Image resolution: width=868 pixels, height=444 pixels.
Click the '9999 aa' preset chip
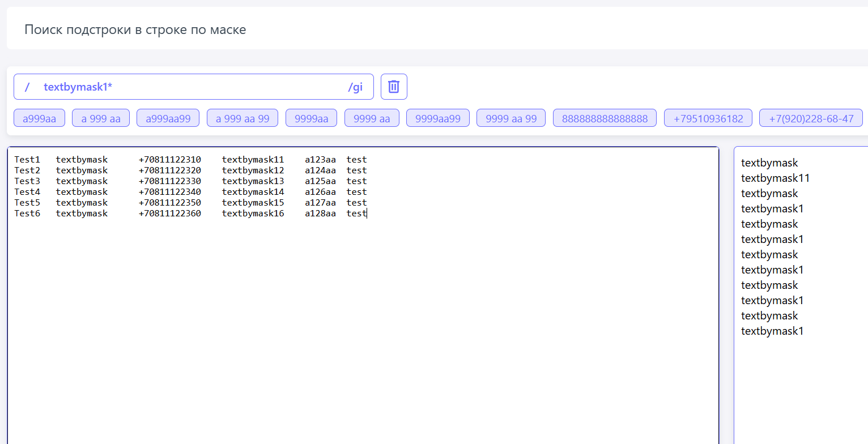pyautogui.click(x=372, y=118)
